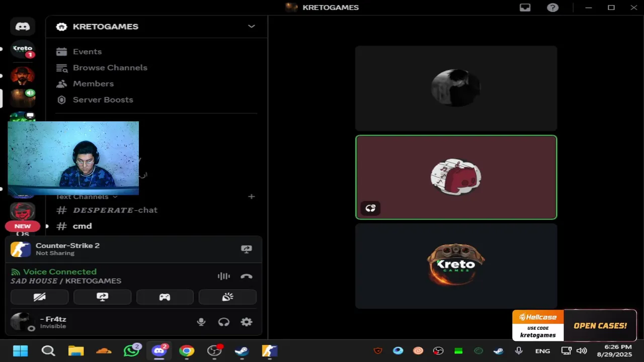Open OBS Studio from taskbar
The width and height of the screenshot is (644, 362).
(215, 351)
